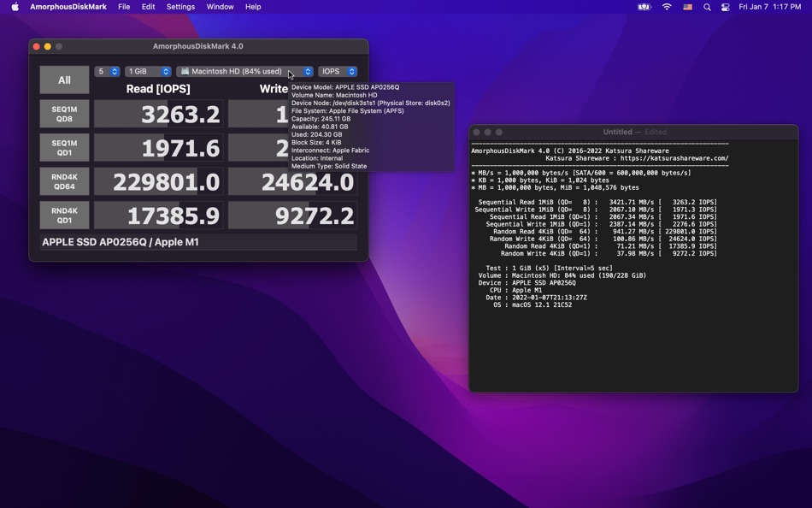Open the Macintosh HD volume dropdown

coord(245,72)
